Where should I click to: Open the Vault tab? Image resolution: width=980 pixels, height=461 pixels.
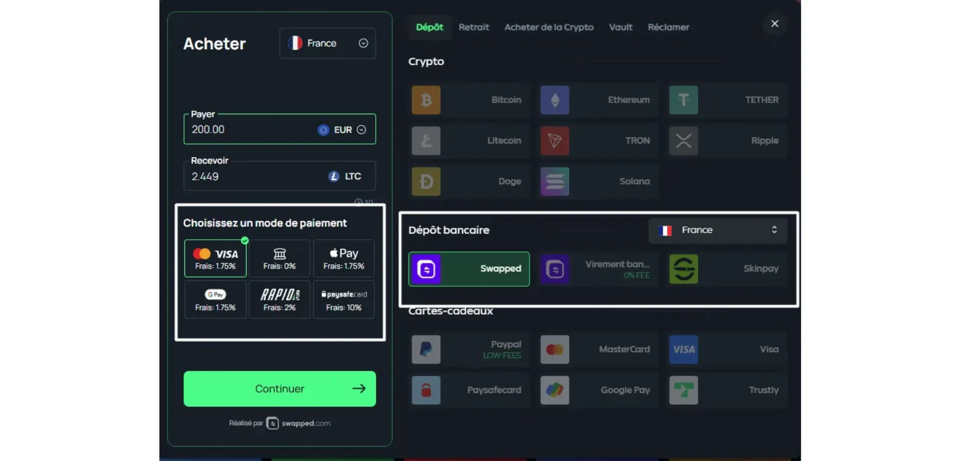tap(621, 27)
